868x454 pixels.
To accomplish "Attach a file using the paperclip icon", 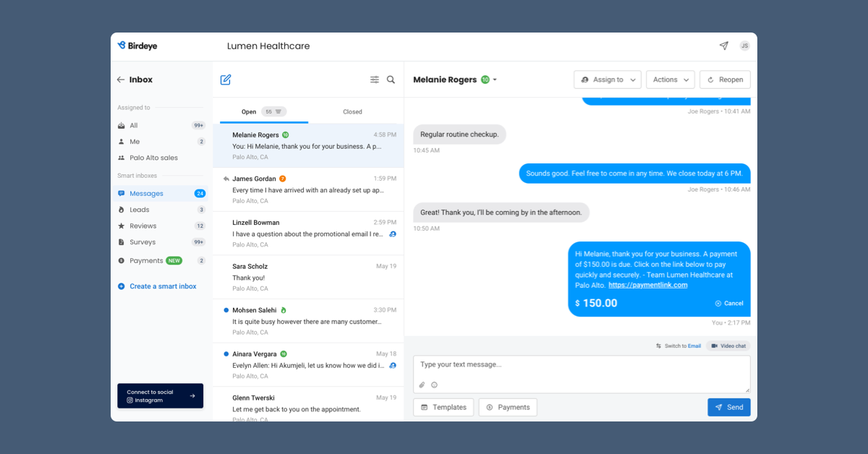I will [422, 385].
